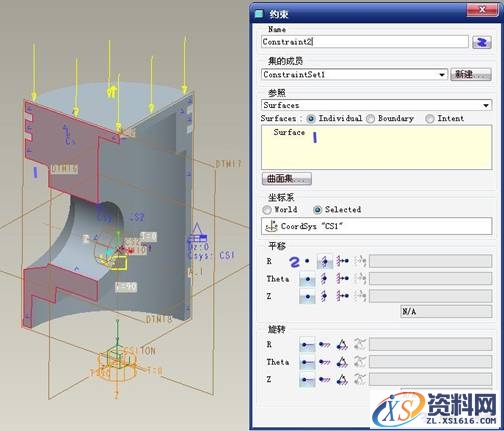The width and height of the screenshot is (504, 431).
Task: Click the N/A units field under translation
Action: click(x=446, y=311)
